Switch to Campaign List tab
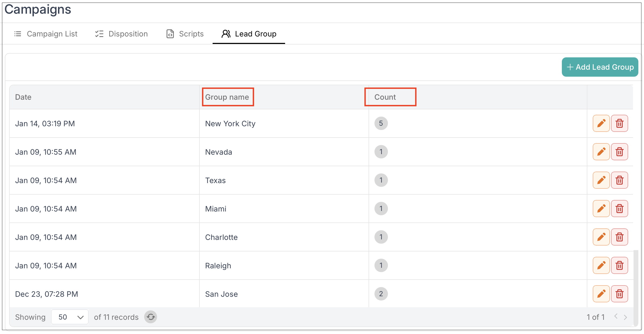The height and width of the screenshot is (334, 644). [46, 34]
